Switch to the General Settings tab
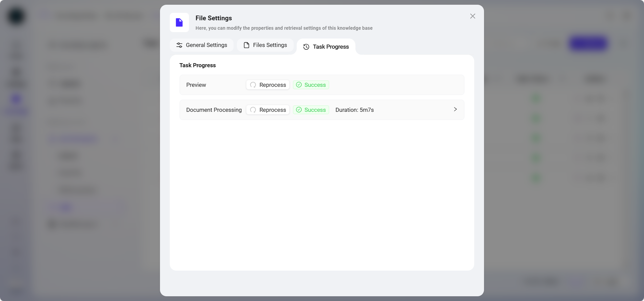This screenshot has width=644, height=301. pyautogui.click(x=206, y=45)
